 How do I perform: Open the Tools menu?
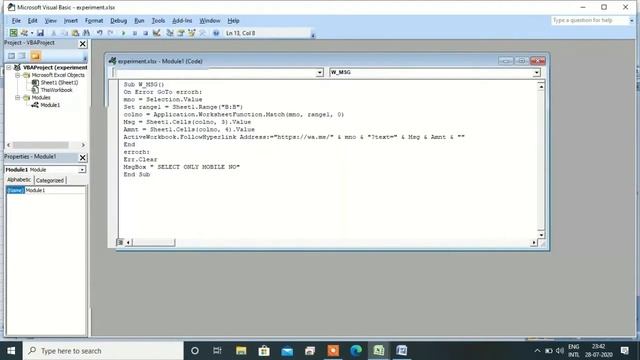(x=158, y=20)
